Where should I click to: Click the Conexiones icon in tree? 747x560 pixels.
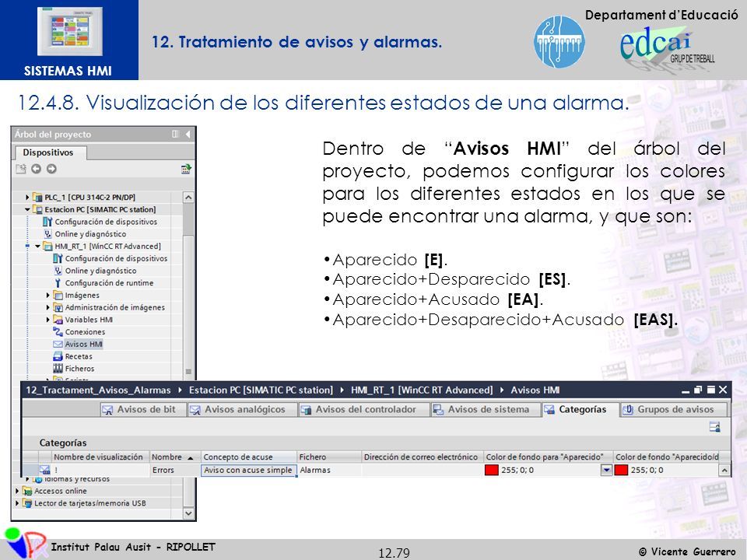pos(58,332)
